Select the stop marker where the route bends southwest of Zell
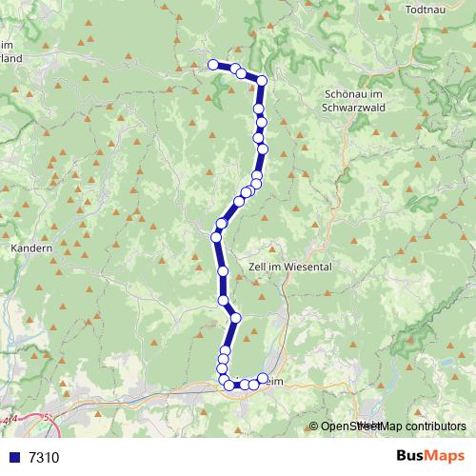This screenshot has width=476, height=476. click(236, 318)
